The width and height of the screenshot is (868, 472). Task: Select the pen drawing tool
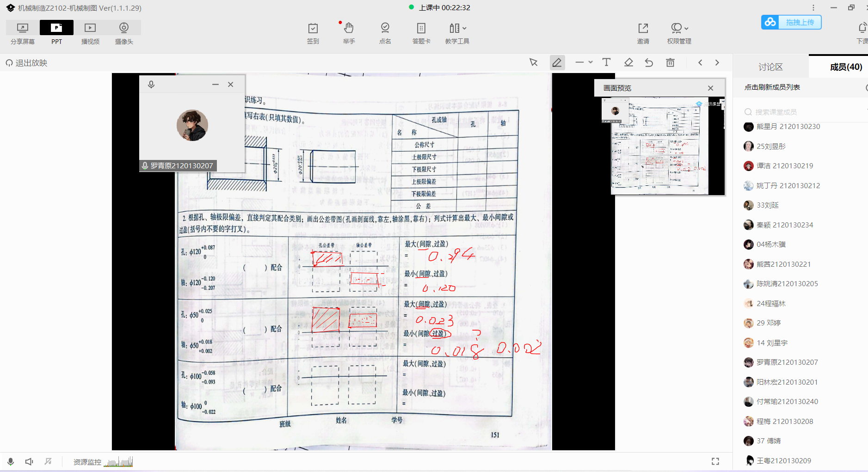click(557, 62)
